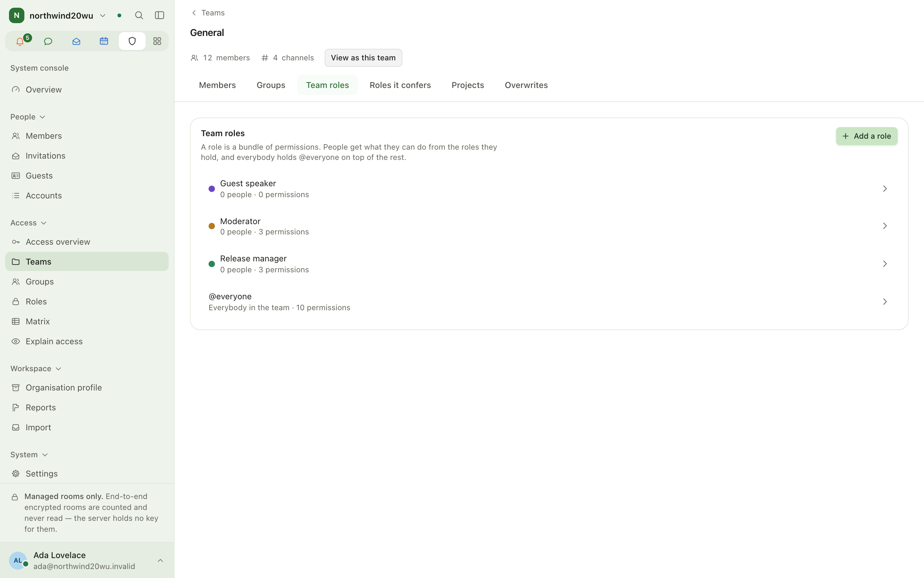Switch to the Members tab
Screen dimensions: 924x578
(x=217, y=85)
